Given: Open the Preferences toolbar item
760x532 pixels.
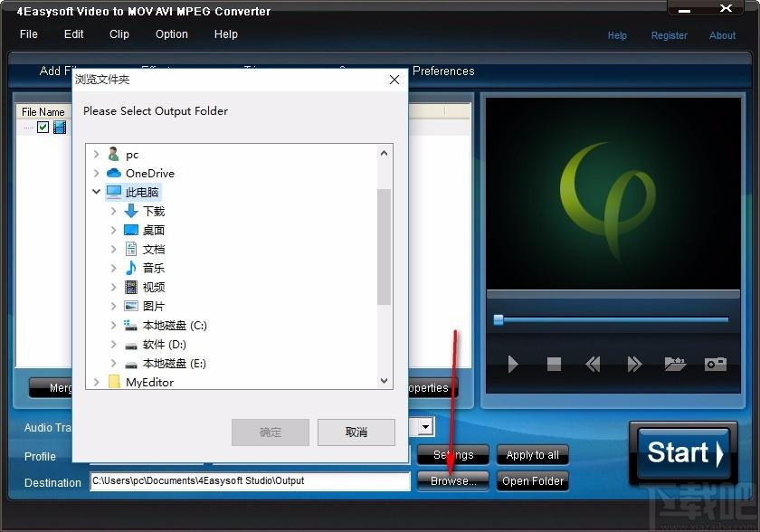Looking at the screenshot, I should [x=443, y=71].
